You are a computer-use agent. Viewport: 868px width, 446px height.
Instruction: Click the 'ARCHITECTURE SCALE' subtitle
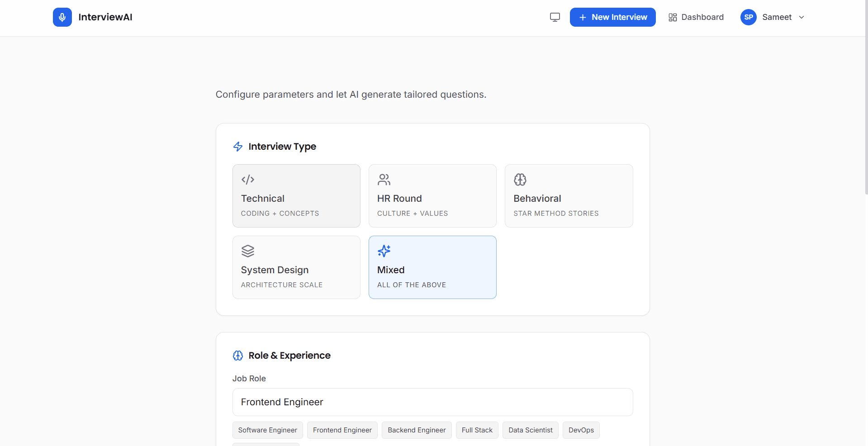point(282,285)
